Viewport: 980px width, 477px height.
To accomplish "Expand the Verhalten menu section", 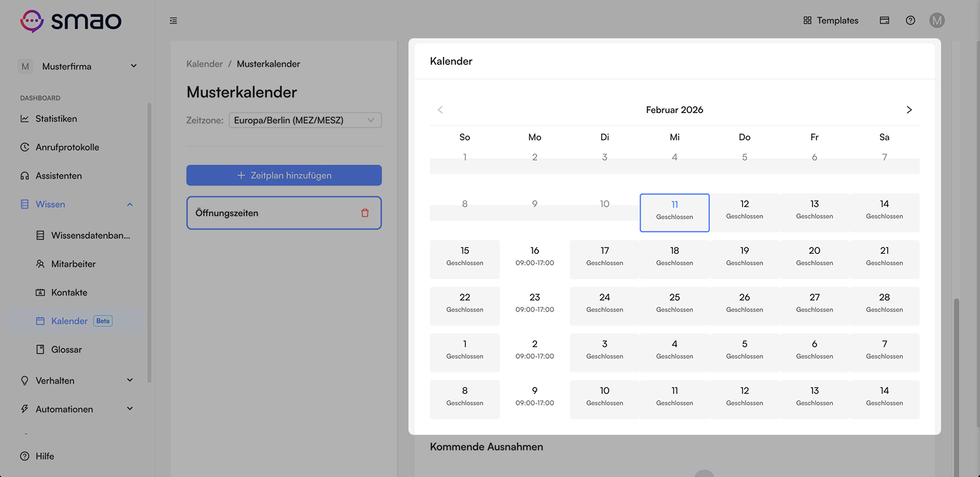I will (77, 380).
